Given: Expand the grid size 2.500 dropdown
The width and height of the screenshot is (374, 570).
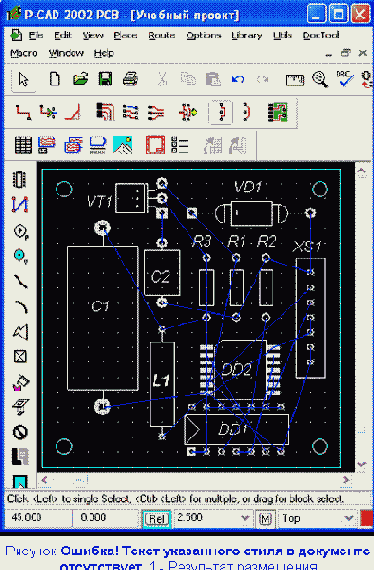Looking at the screenshot, I should tap(245, 518).
